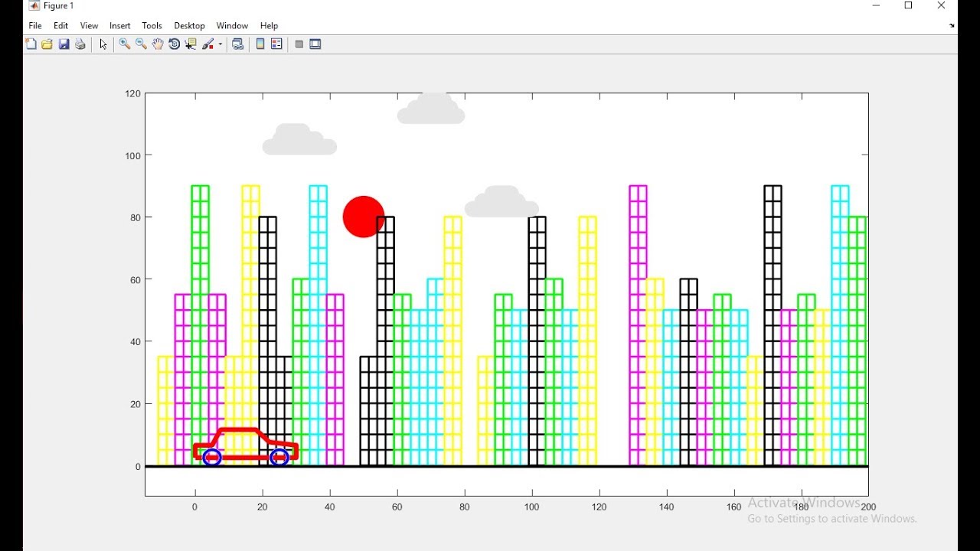Click the Open File folder icon

point(47,44)
